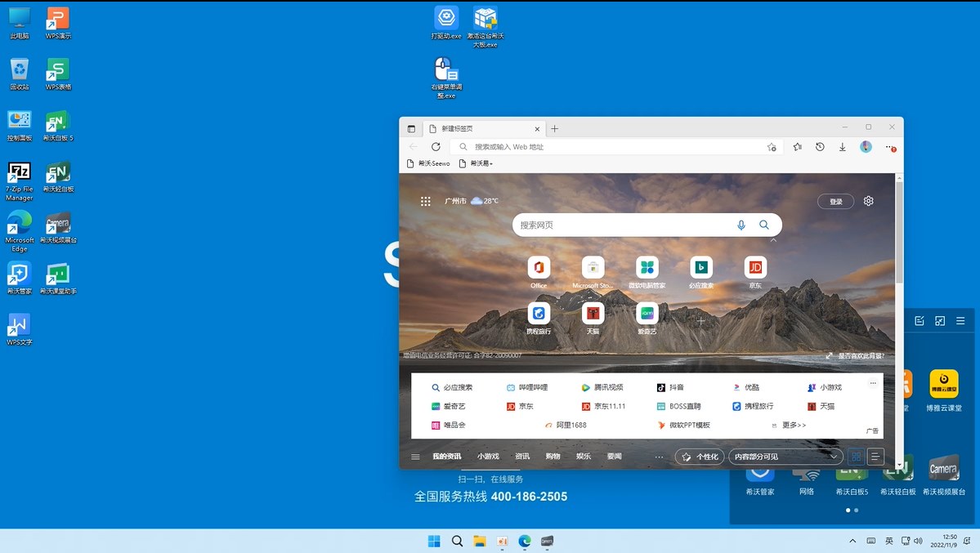The image size is (980, 553).
Task: Open the apps grid launcher icon
Action: (426, 201)
